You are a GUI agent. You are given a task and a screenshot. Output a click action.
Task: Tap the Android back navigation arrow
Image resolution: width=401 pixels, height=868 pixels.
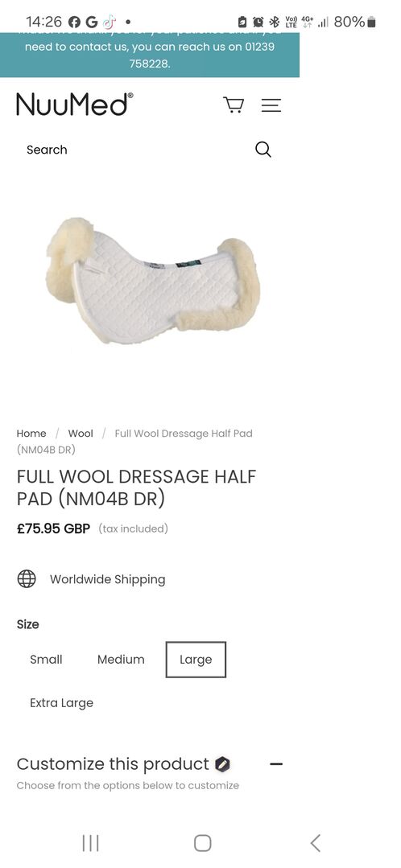(x=315, y=843)
